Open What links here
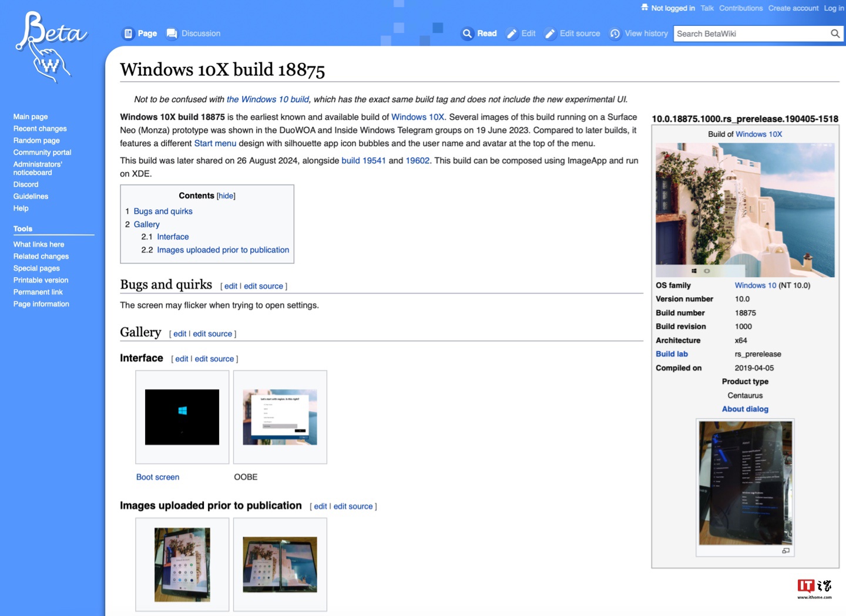Screen dimensions: 846x616 tap(39, 244)
